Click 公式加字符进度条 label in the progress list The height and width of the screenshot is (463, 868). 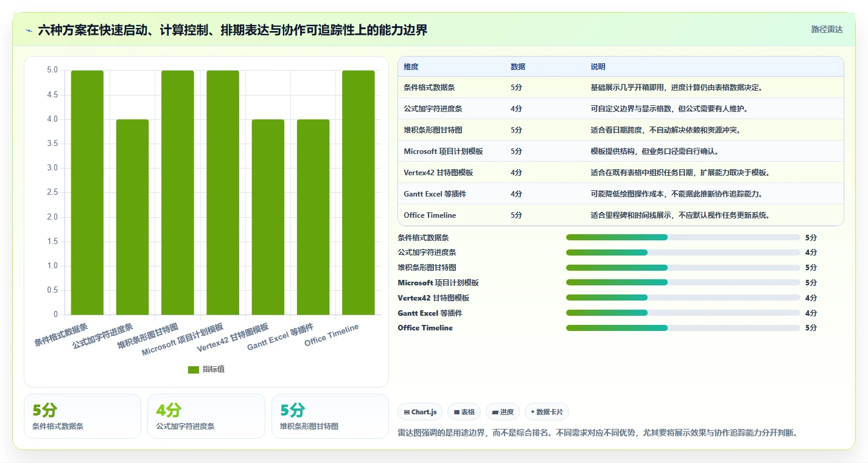(427, 252)
